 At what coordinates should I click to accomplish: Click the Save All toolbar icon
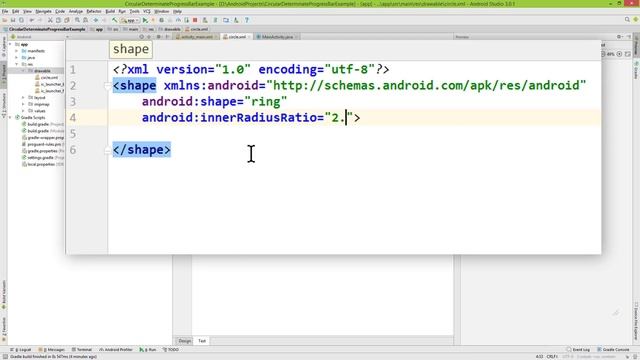pos(13,20)
